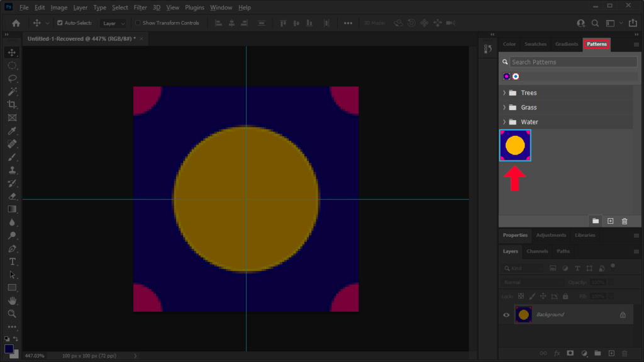Select the Crop tool
This screenshot has width=644, height=362.
click(12, 104)
